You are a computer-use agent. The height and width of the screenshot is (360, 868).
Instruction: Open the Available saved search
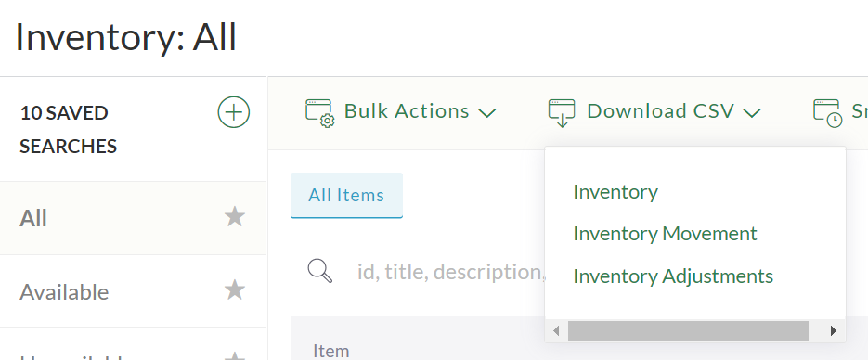(133, 290)
